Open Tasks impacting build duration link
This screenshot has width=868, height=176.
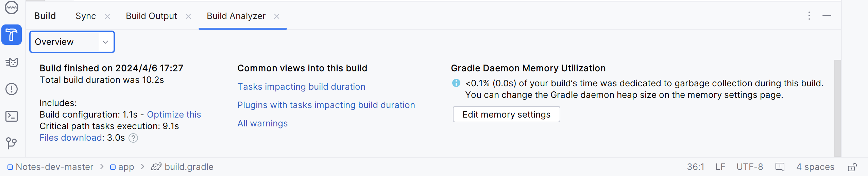point(301,87)
